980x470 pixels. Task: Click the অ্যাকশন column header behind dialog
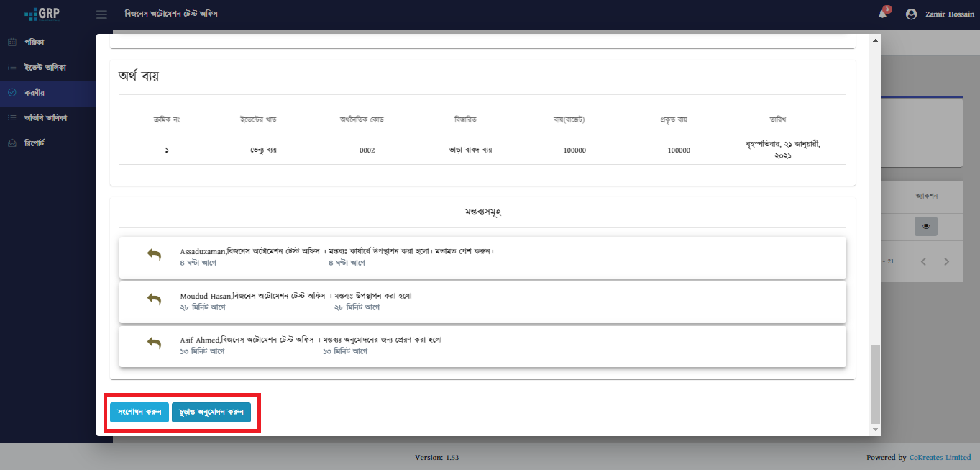coord(927,196)
